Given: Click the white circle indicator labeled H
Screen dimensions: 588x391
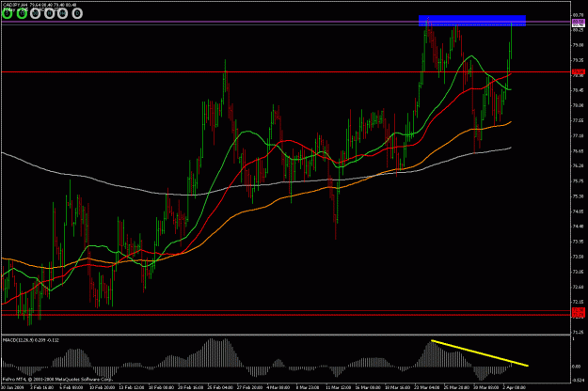Looking at the screenshot, I should pyautogui.click(x=49, y=13).
